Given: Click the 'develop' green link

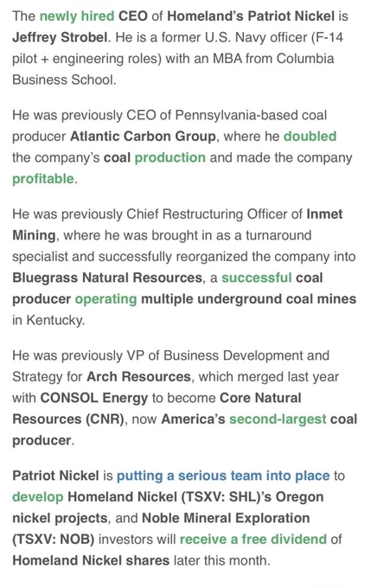Looking at the screenshot, I should (x=38, y=496).
